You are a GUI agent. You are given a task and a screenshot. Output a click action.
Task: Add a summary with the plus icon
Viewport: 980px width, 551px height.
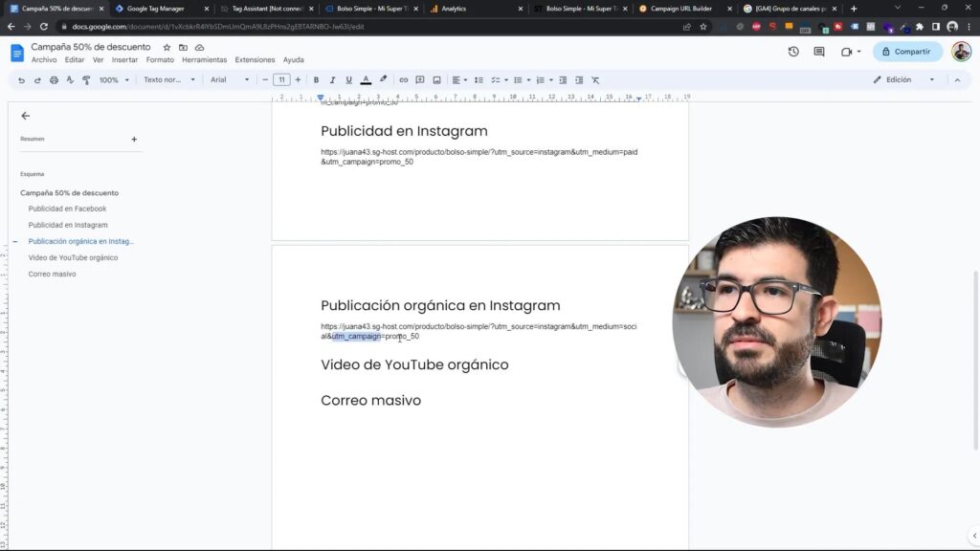click(x=134, y=140)
